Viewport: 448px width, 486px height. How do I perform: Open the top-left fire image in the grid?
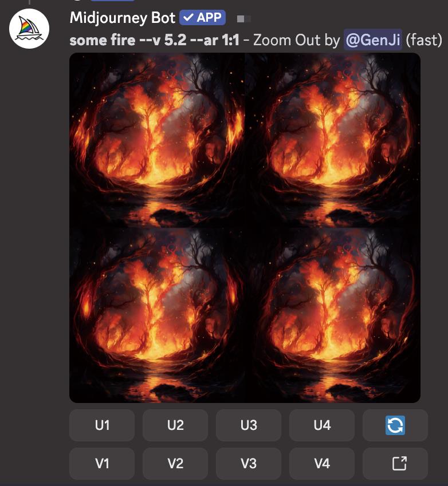click(x=157, y=140)
